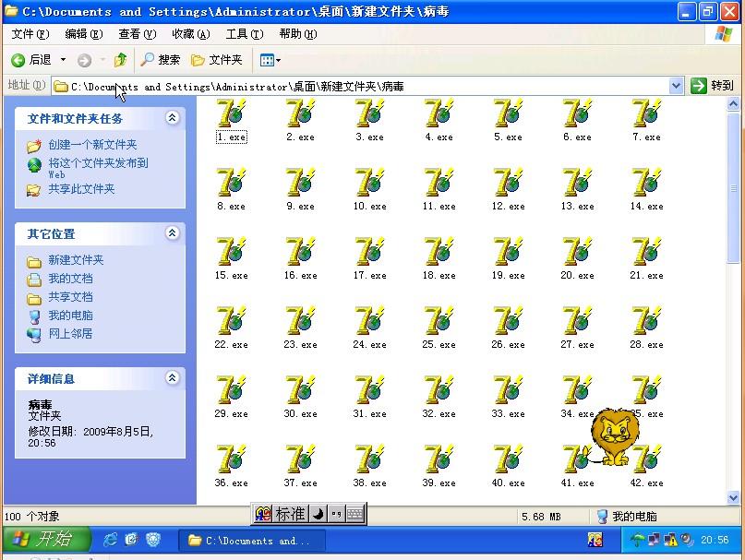This screenshot has width=745, height=560.
Task: Collapse the 文件和文件夹任务 panel
Action: coord(172,117)
